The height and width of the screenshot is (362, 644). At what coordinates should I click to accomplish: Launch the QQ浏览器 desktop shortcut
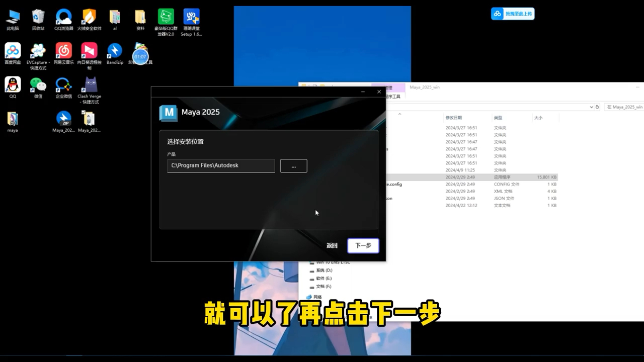(x=64, y=20)
